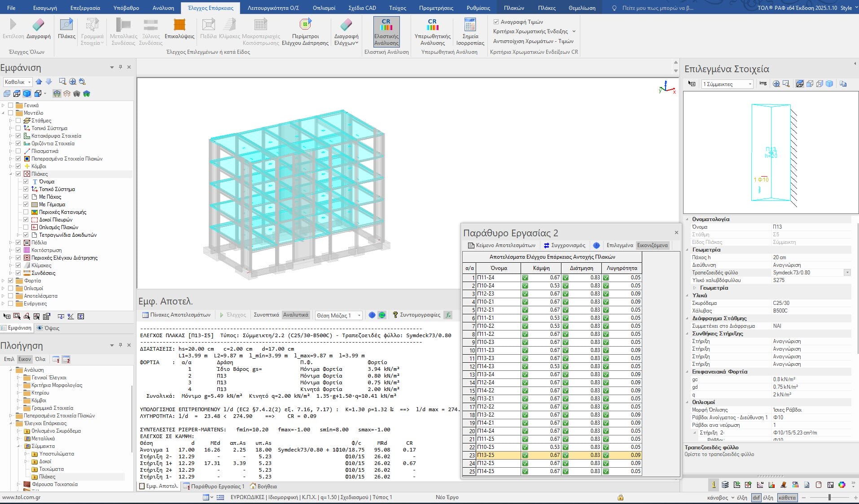Enable the Περιοχές Κατανομής checkbox

(26, 212)
